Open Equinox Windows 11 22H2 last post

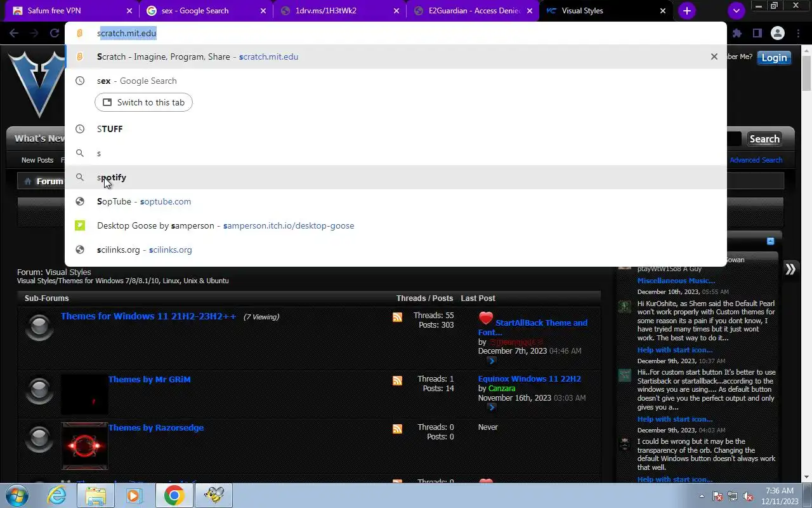(530, 378)
